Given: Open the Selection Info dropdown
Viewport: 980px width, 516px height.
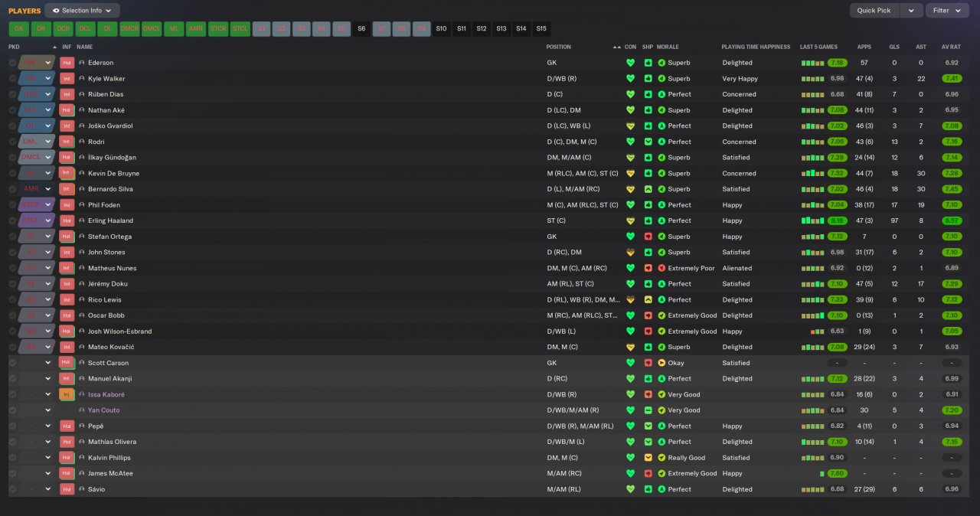Looking at the screenshot, I should coord(83,11).
